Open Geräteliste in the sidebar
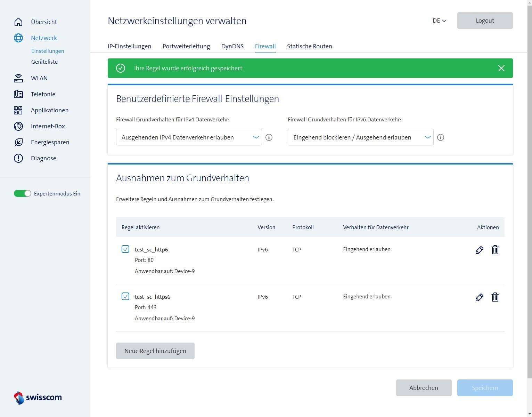The width and height of the screenshot is (532, 417). point(44,62)
